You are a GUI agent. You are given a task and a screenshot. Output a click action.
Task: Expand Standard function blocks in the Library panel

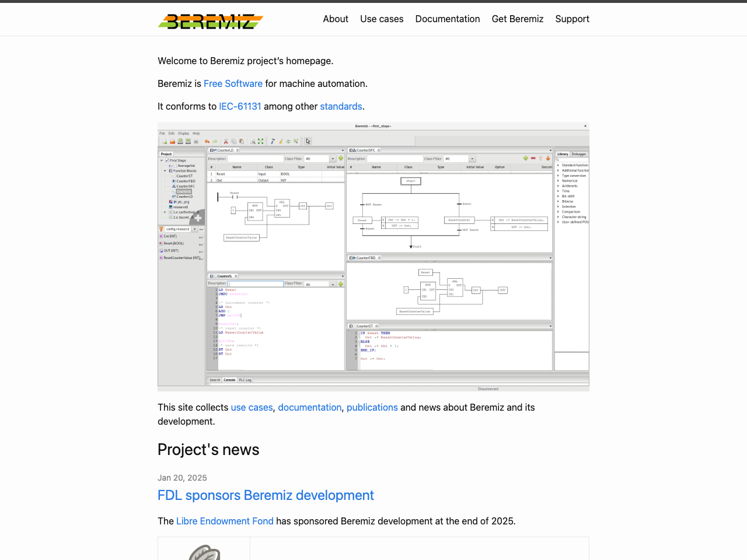click(x=558, y=165)
